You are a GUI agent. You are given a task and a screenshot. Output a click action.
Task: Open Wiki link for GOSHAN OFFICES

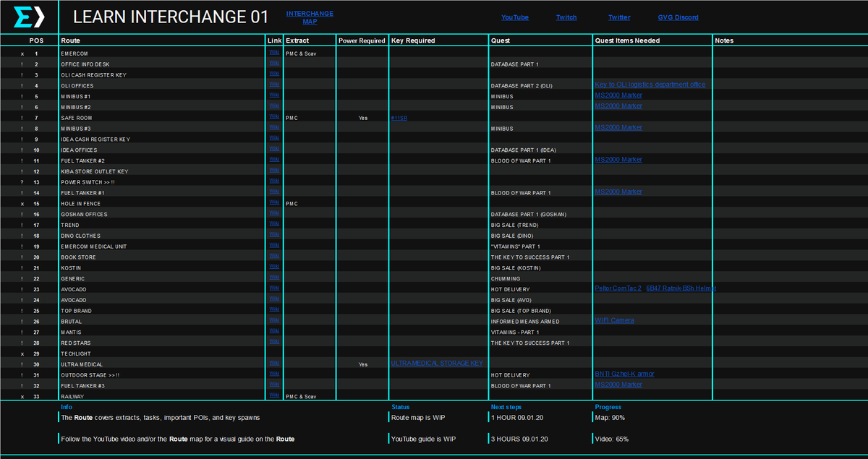[x=273, y=213]
